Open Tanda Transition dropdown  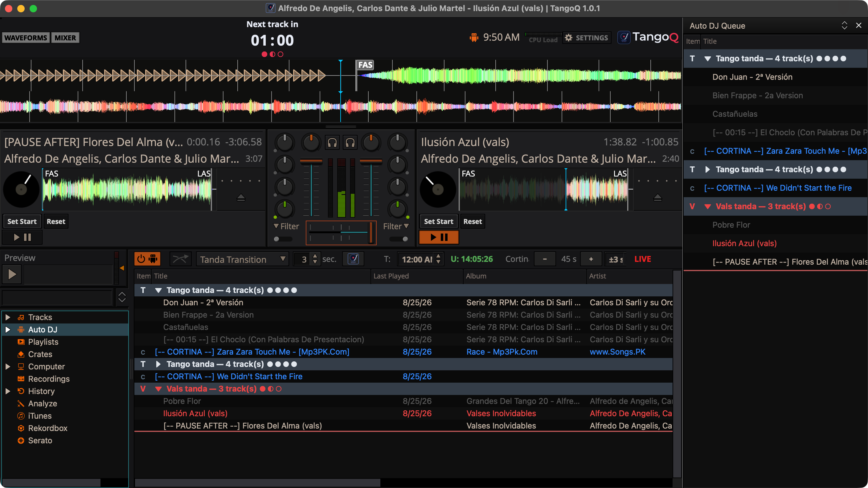pyautogui.click(x=242, y=259)
